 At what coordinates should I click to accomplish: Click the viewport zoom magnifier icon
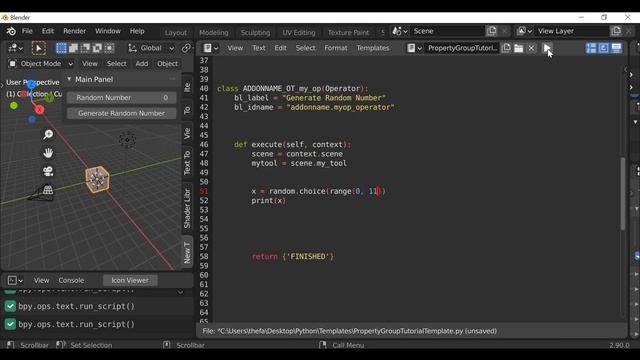click(x=48, y=134)
